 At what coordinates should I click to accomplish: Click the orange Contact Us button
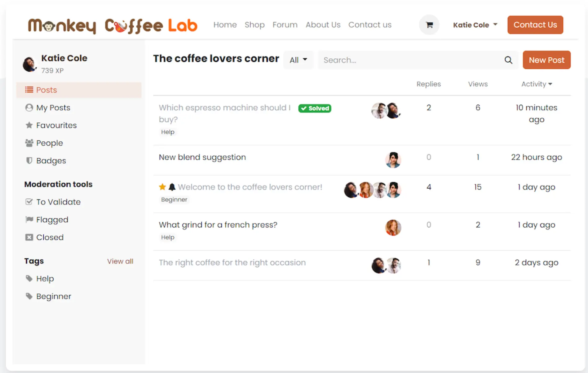coord(535,25)
